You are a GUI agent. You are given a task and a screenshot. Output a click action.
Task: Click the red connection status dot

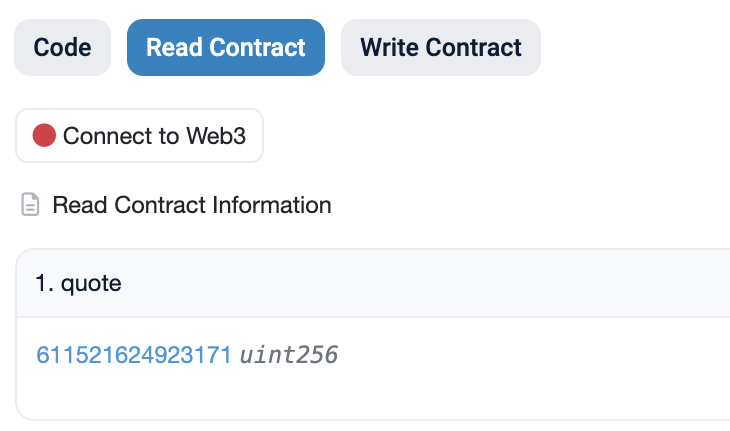44,135
